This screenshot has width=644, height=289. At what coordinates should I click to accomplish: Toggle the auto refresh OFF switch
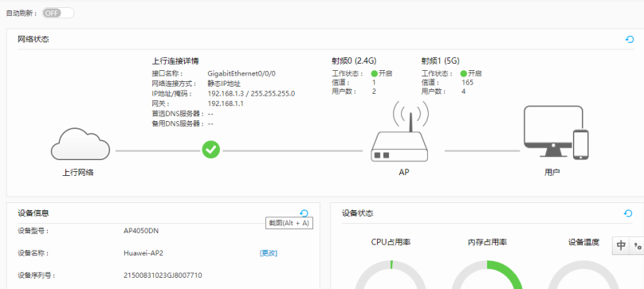click(x=58, y=13)
